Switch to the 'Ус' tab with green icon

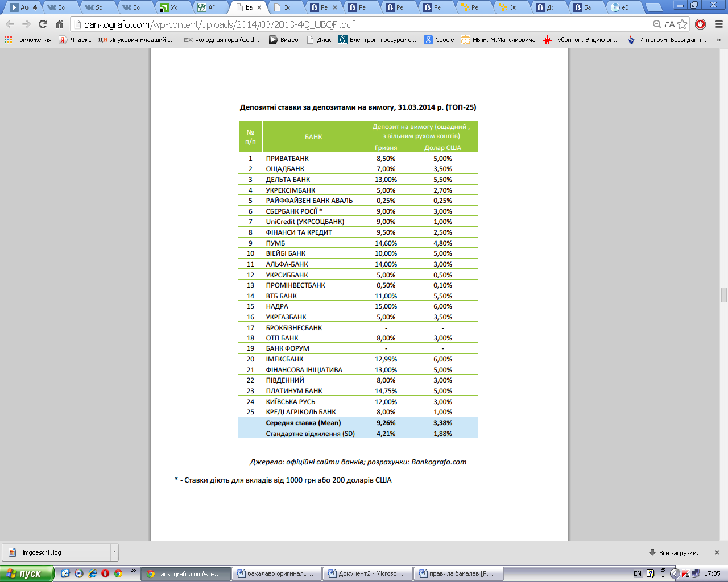click(172, 7)
